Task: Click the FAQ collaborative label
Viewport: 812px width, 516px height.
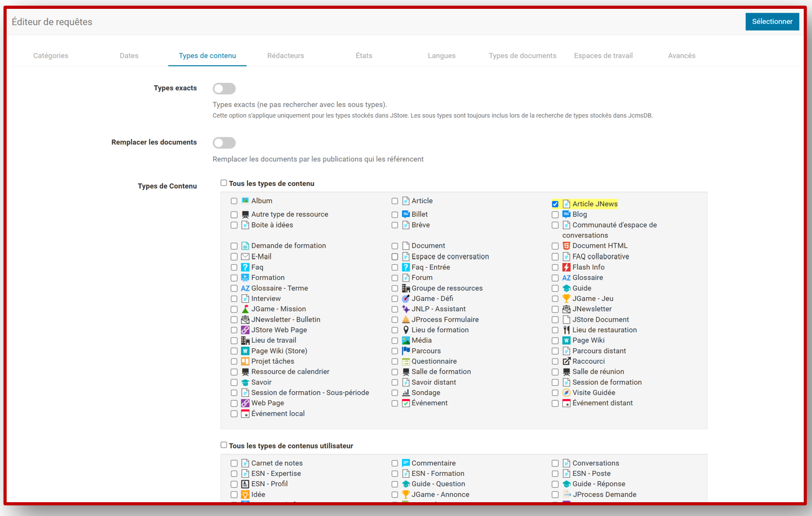Action: (x=601, y=257)
